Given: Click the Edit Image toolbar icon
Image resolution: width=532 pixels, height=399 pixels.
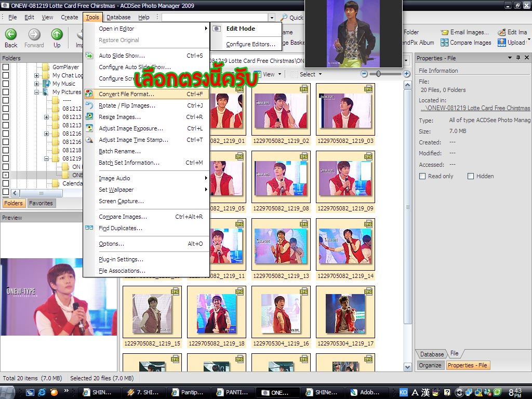Looking at the screenshot, I should click(x=502, y=32).
